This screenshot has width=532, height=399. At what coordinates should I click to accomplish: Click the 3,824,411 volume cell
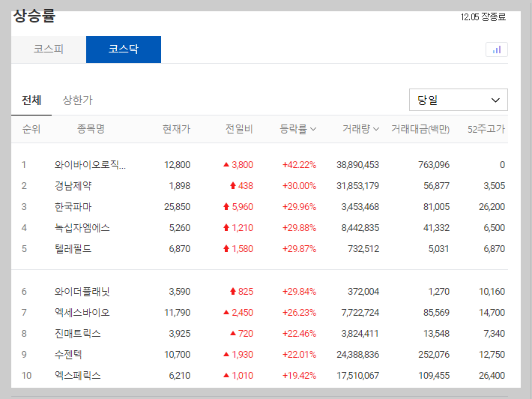[360, 334]
